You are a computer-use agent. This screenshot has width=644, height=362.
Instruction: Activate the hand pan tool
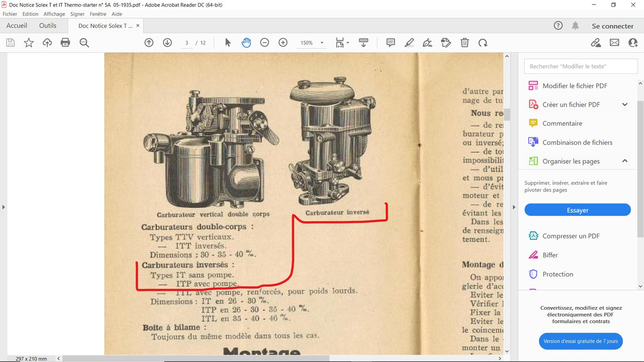246,43
